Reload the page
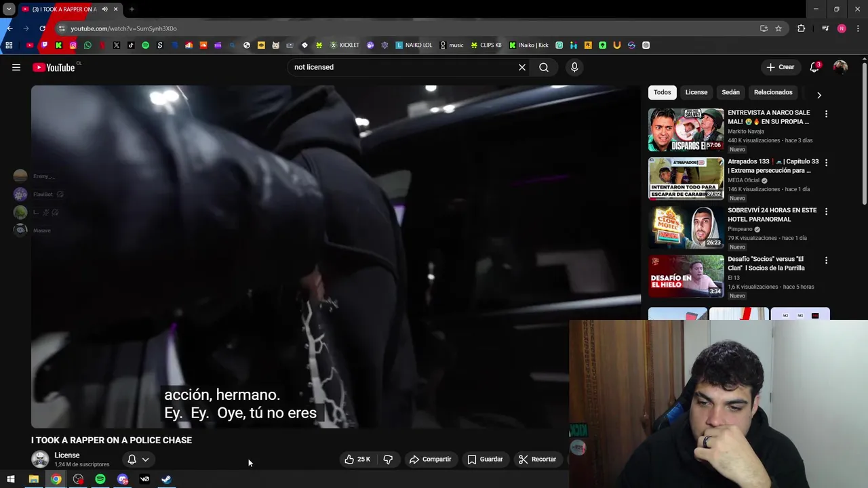This screenshot has width=868, height=488. [x=42, y=28]
